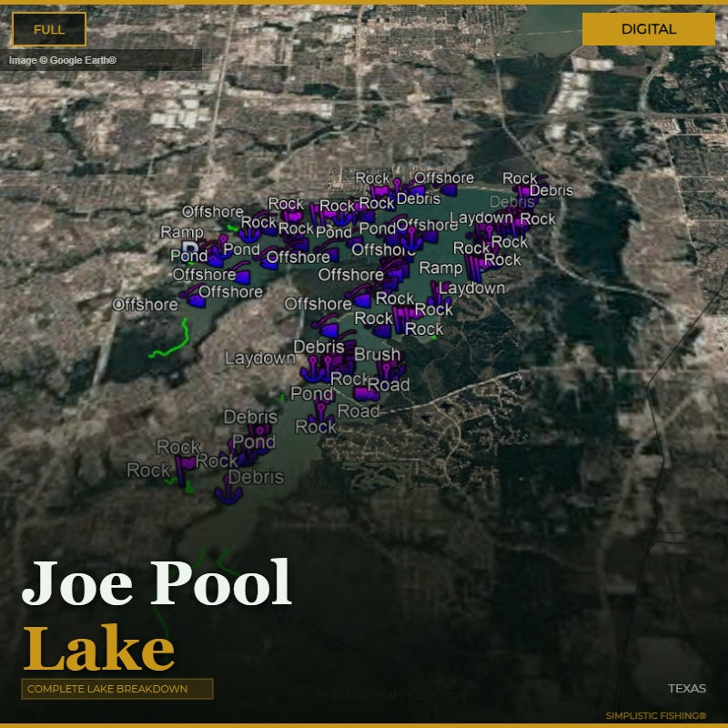Open the COMPLETE LAKE BREAKDOWN link
728x728 pixels.
pyautogui.click(x=117, y=689)
